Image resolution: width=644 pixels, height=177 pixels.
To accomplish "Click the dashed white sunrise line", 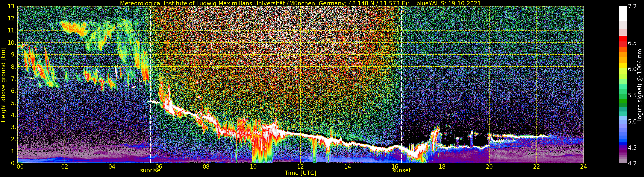I will pyautogui.click(x=150, y=85).
